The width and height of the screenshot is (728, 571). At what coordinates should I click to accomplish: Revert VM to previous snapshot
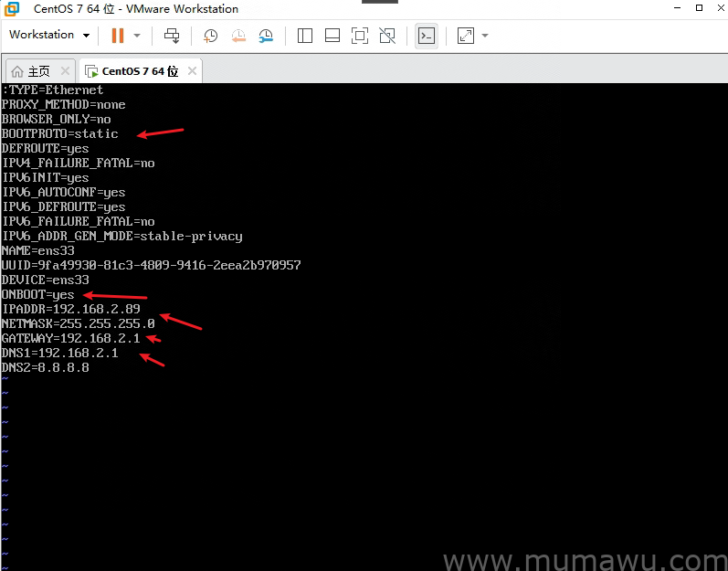(x=238, y=36)
